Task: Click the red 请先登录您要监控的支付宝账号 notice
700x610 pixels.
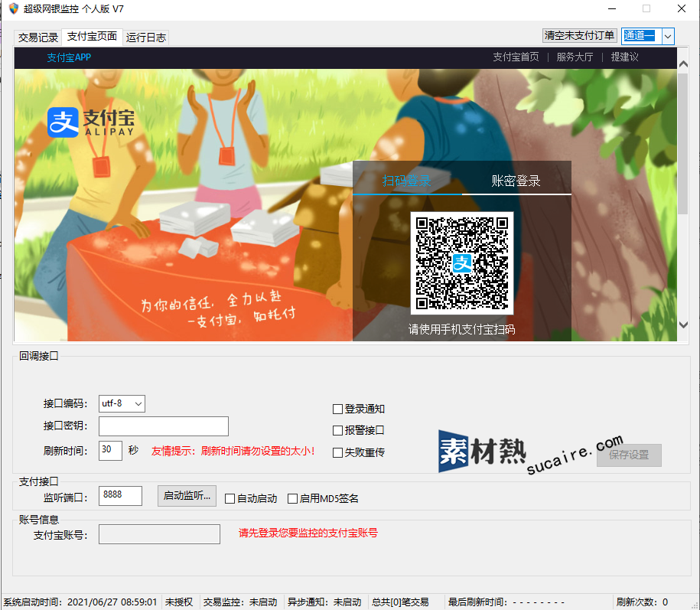Action: point(308,533)
